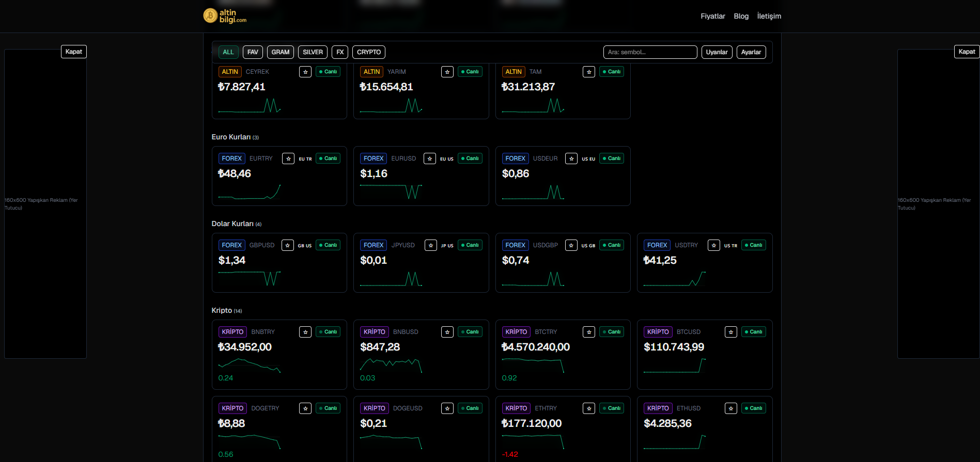
Task: Click the FOREX tag on EURUSD card
Action: (x=374, y=158)
